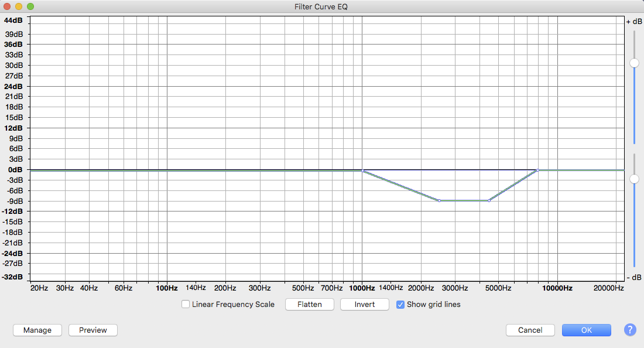Select the curve point where the dip returns to 0dB

537,170
